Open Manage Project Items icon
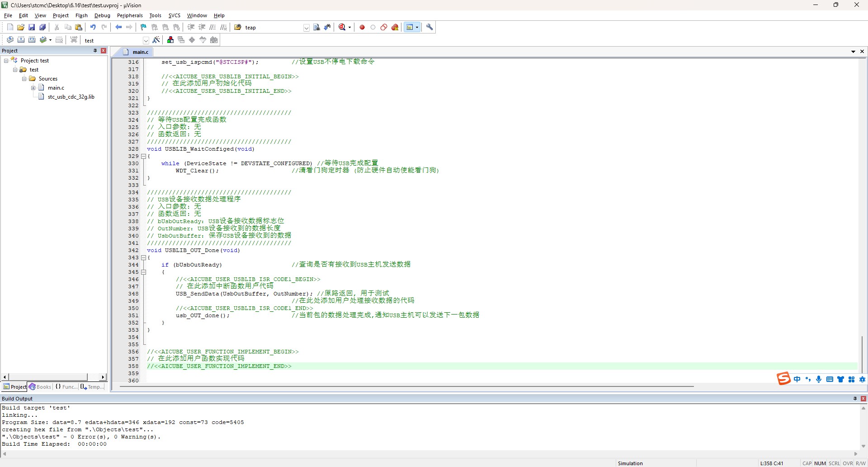 (170, 40)
